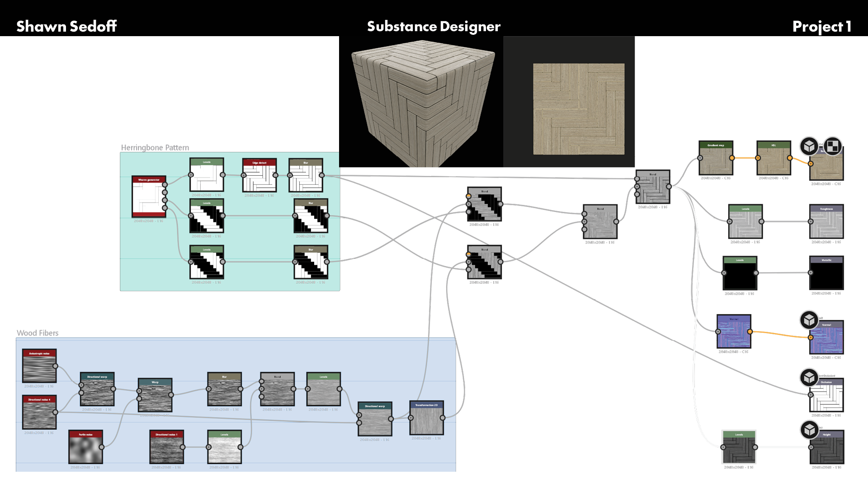The width and height of the screenshot is (868, 488).
Task: Select the Blur node after Edge detect
Action: click(x=306, y=175)
